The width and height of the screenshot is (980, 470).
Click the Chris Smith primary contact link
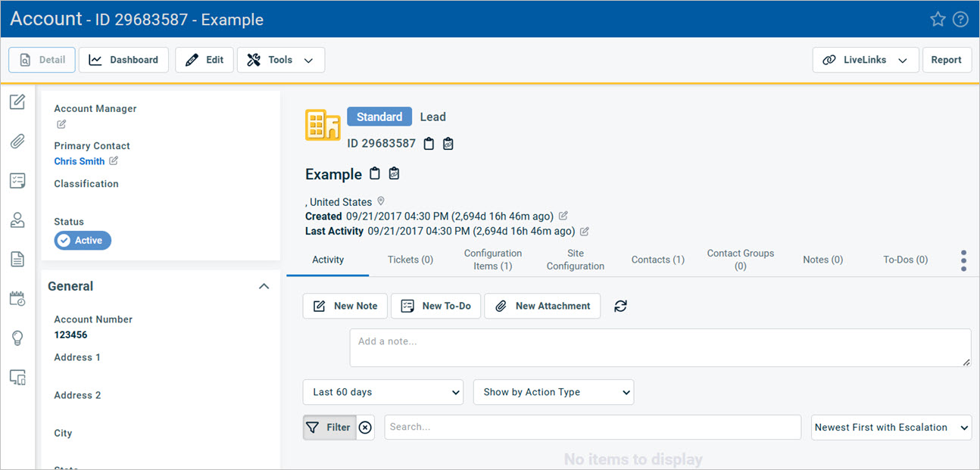(78, 160)
